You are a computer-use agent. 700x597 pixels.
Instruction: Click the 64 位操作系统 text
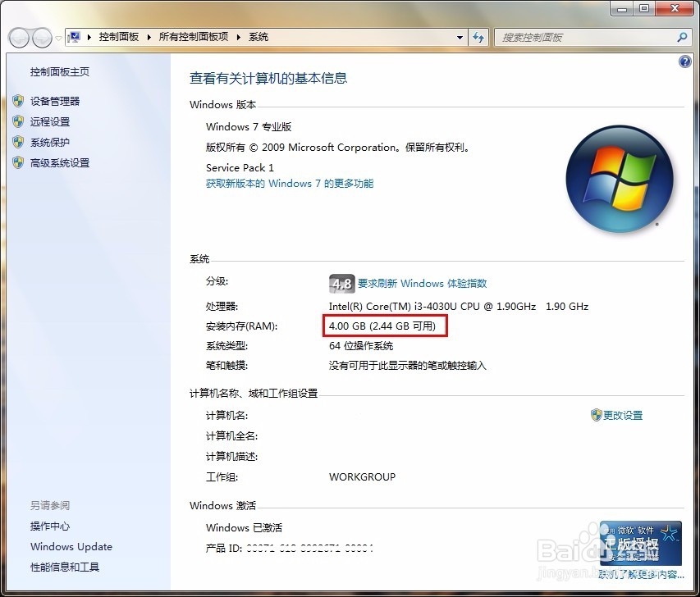361,346
